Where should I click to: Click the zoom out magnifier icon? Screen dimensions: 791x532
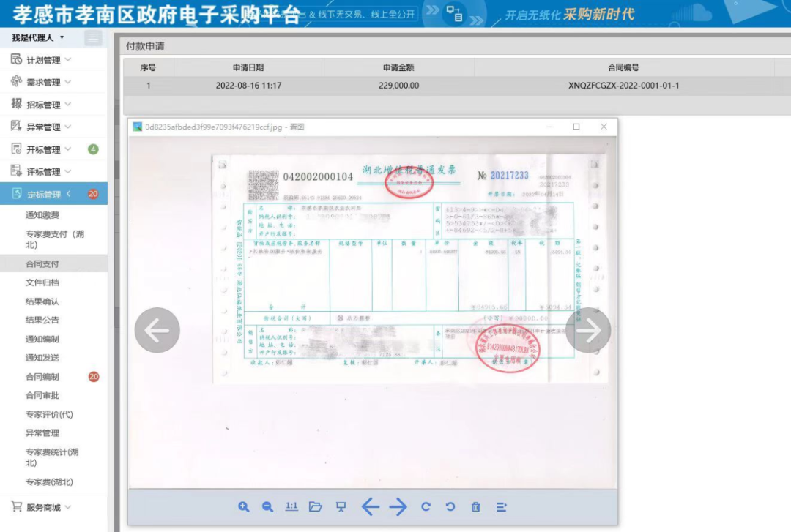(x=267, y=506)
